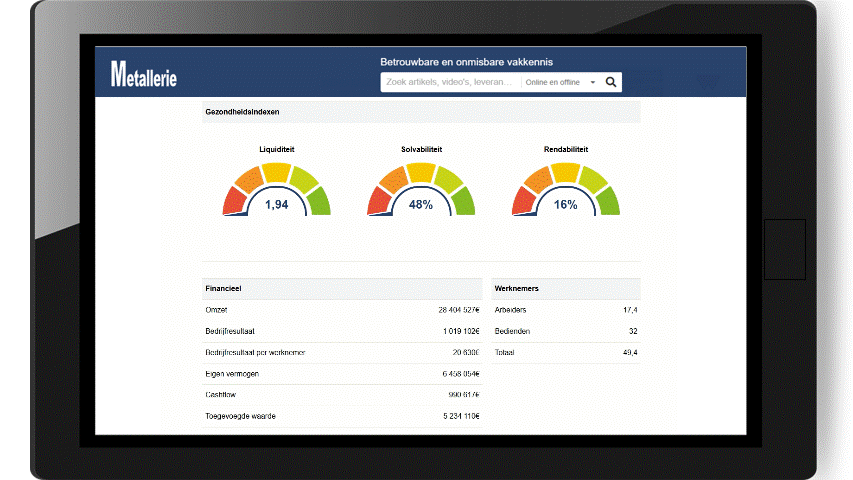Click the 'Betrouwbare en onmisbare vakkennis' tagline
Image resolution: width=853 pixels, height=480 pixels.
[x=466, y=62]
